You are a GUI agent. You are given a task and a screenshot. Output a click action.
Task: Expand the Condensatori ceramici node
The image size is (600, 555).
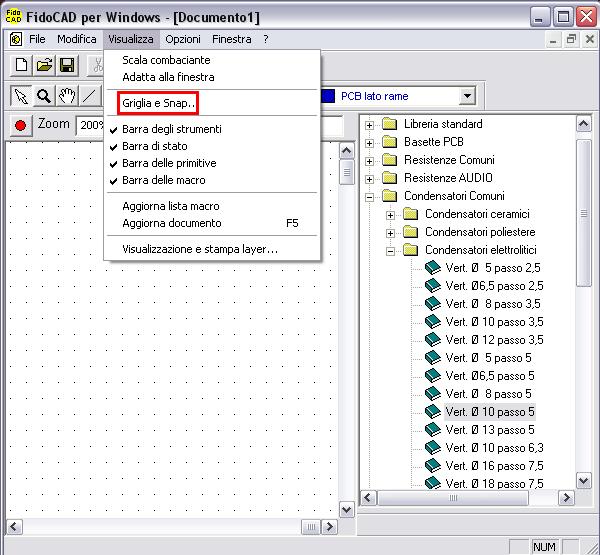tap(390, 215)
